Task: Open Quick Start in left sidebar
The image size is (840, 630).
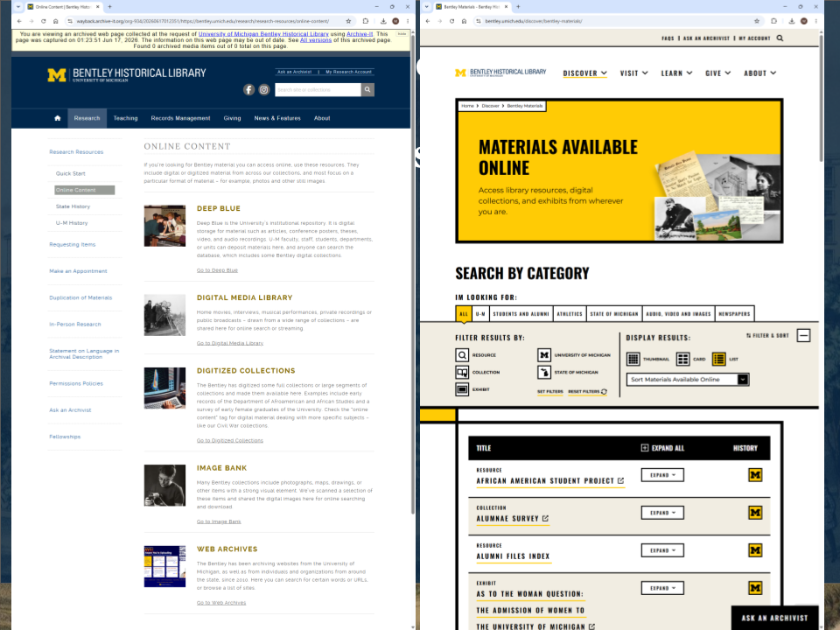Action: [71, 173]
